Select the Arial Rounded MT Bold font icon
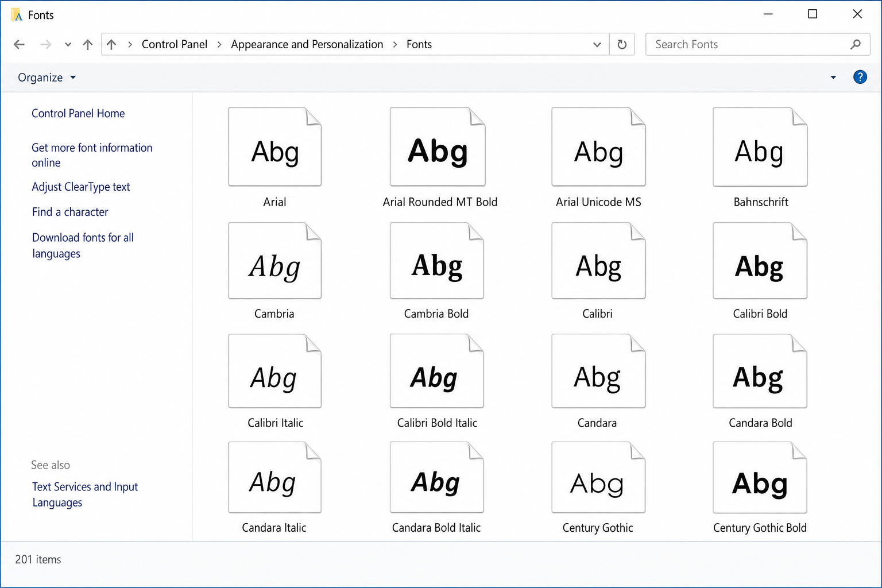882x588 pixels. 438,146
